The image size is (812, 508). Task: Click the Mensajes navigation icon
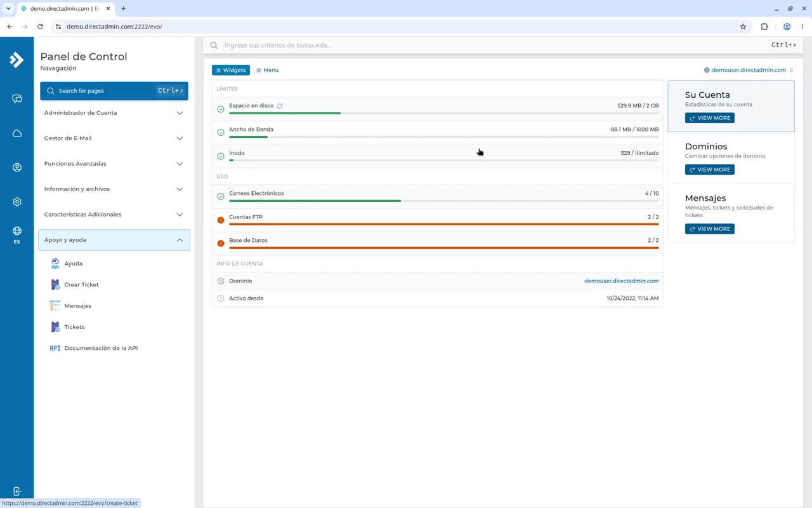(55, 306)
